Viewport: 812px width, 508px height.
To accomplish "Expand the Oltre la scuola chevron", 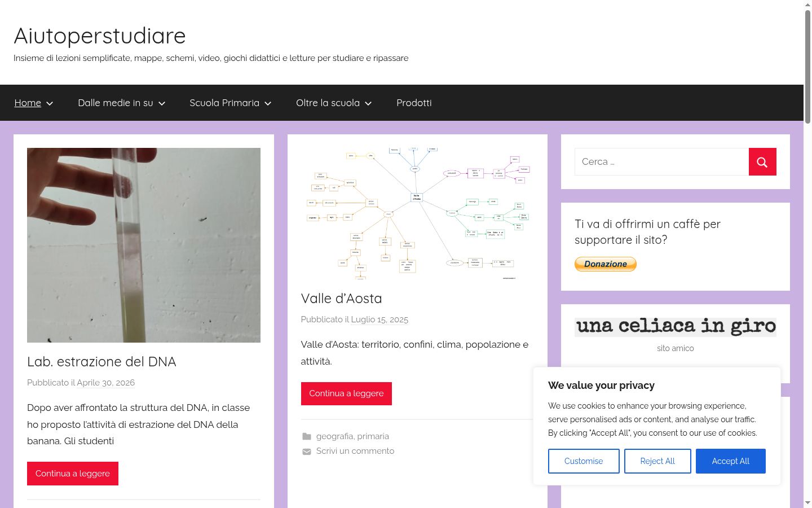I will point(368,103).
